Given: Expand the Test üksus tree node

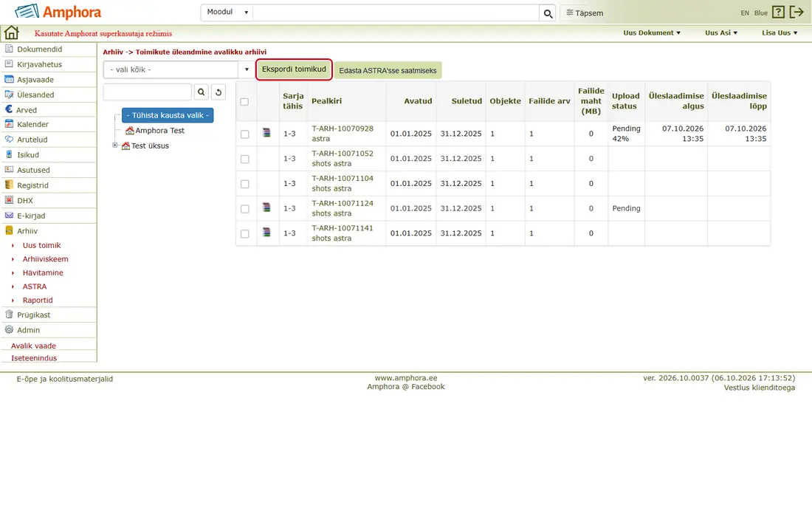Looking at the screenshot, I should click(115, 145).
